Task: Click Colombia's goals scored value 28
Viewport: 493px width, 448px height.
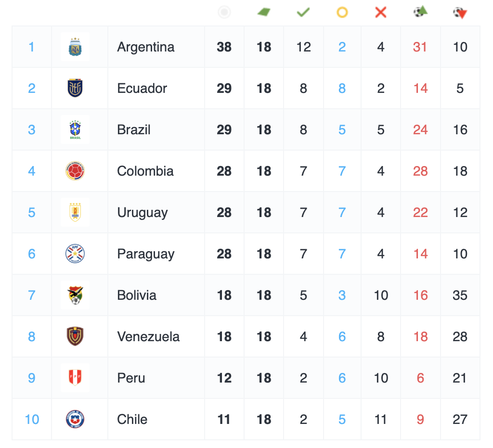Action: [420, 171]
